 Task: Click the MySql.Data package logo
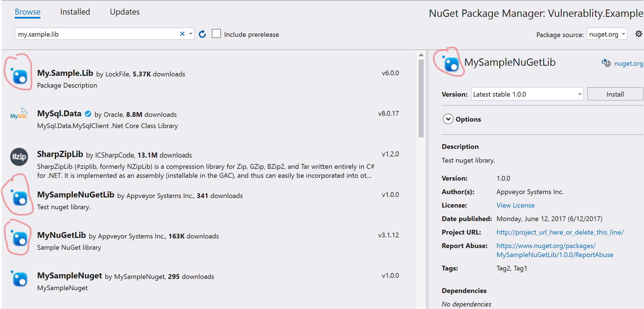19,114
